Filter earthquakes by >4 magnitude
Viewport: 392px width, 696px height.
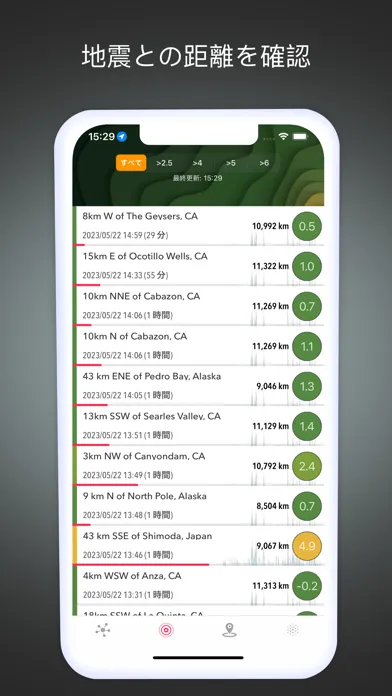(198, 163)
